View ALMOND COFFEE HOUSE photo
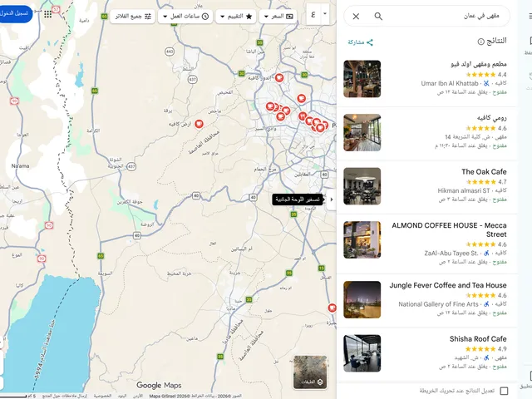Screen dimensions: 532x399 point(362,240)
